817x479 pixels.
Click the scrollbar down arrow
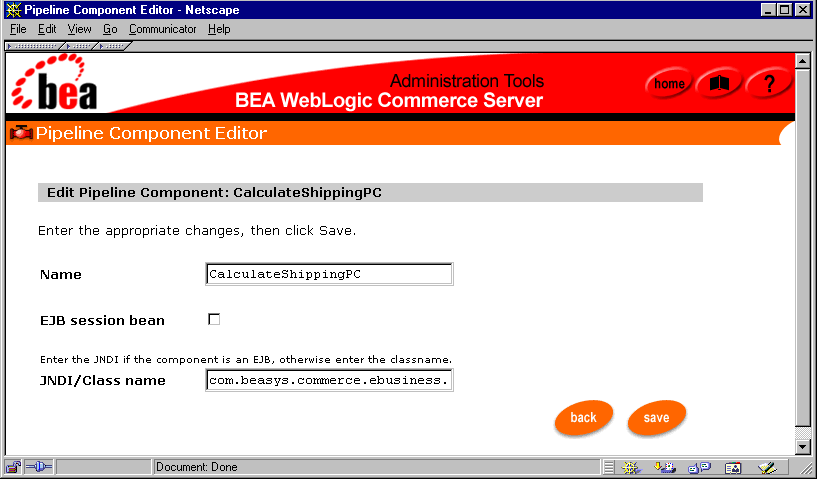tap(803, 447)
